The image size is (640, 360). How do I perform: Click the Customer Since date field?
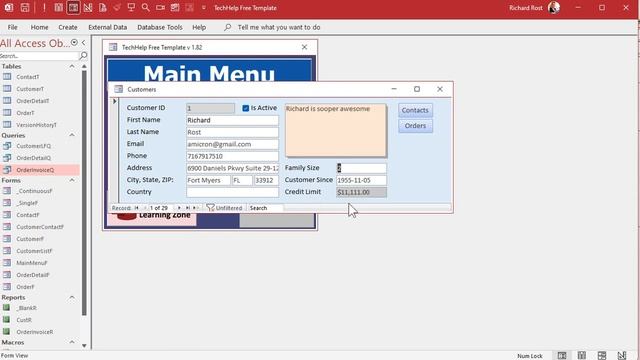click(361, 180)
